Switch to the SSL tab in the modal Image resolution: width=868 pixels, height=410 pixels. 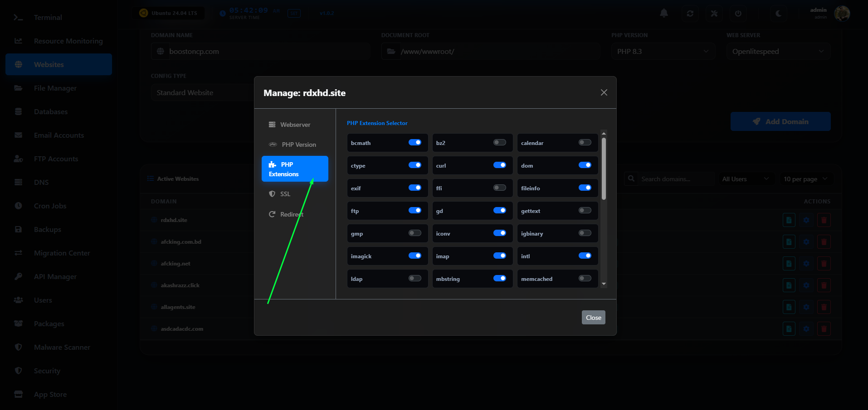click(x=285, y=193)
